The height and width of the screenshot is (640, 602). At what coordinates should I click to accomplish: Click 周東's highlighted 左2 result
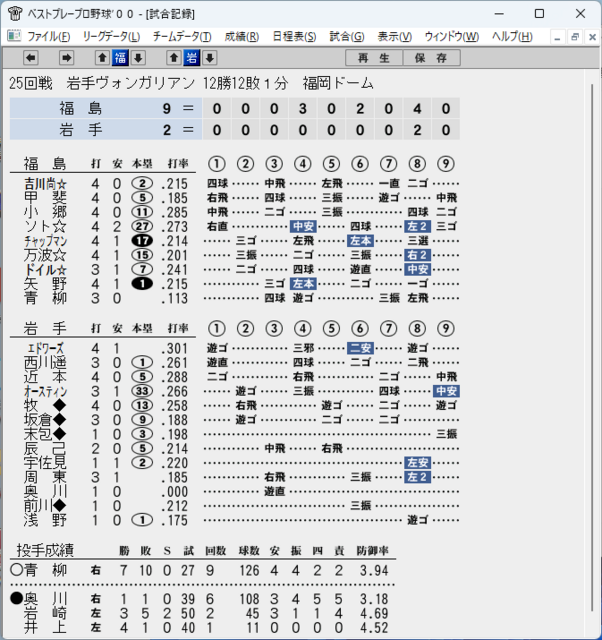[417, 477]
